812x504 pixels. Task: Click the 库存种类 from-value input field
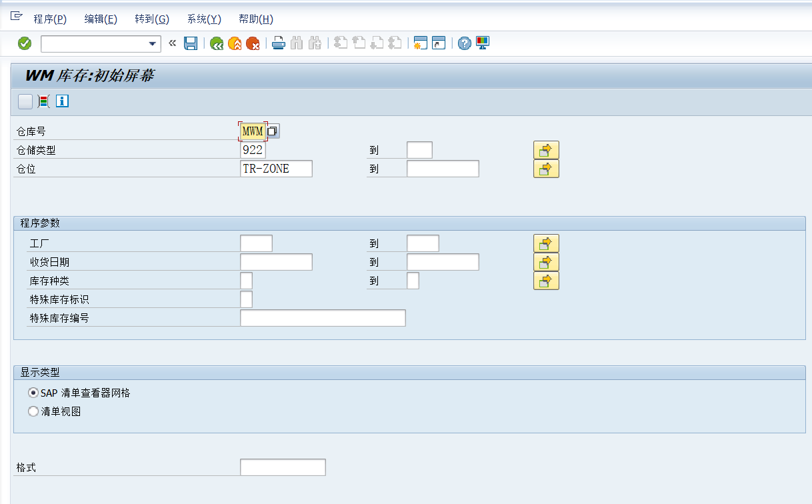coord(246,281)
